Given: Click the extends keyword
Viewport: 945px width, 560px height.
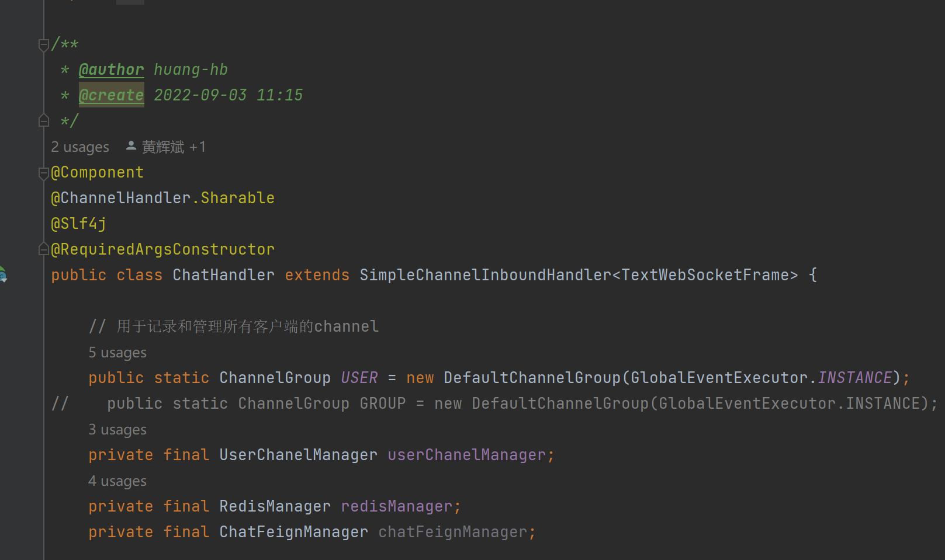Looking at the screenshot, I should pos(317,275).
